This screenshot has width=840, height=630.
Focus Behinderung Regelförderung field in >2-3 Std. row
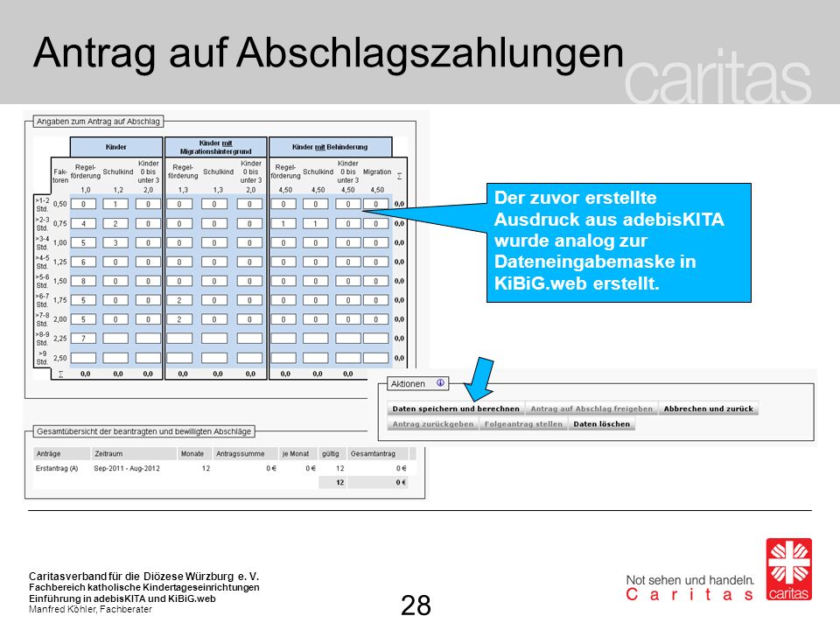coord(283,223)
